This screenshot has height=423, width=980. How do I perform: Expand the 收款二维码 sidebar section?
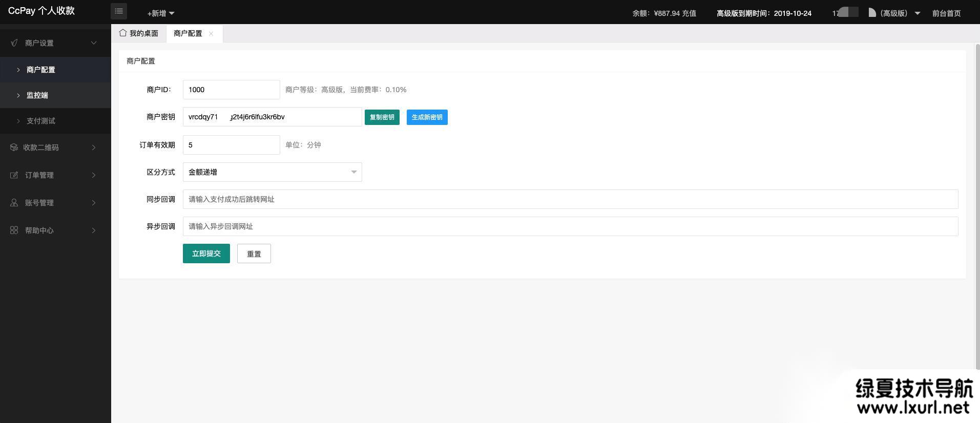55,147
